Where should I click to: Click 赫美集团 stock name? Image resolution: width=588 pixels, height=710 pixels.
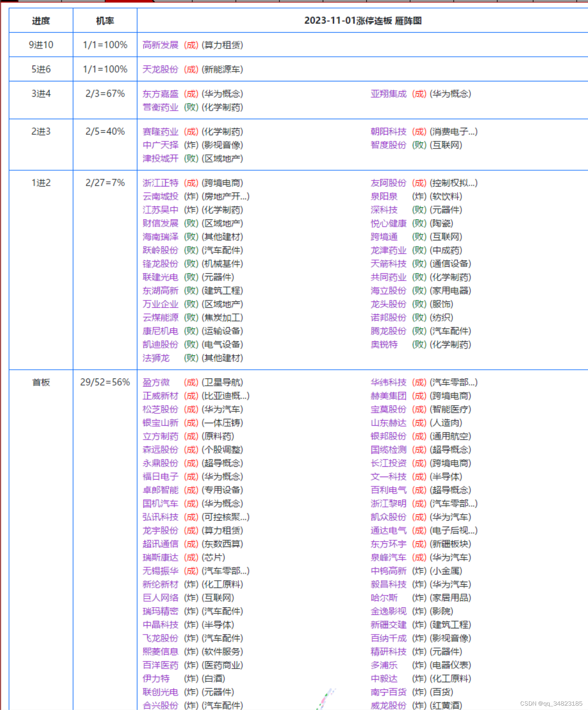click(x=388, y=396)
